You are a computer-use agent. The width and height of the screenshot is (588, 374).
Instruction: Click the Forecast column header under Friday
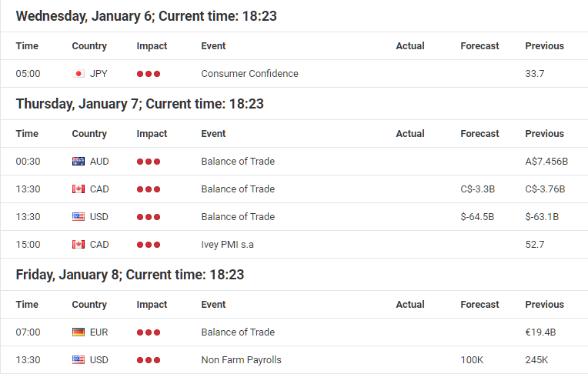(x=479, y=305)
